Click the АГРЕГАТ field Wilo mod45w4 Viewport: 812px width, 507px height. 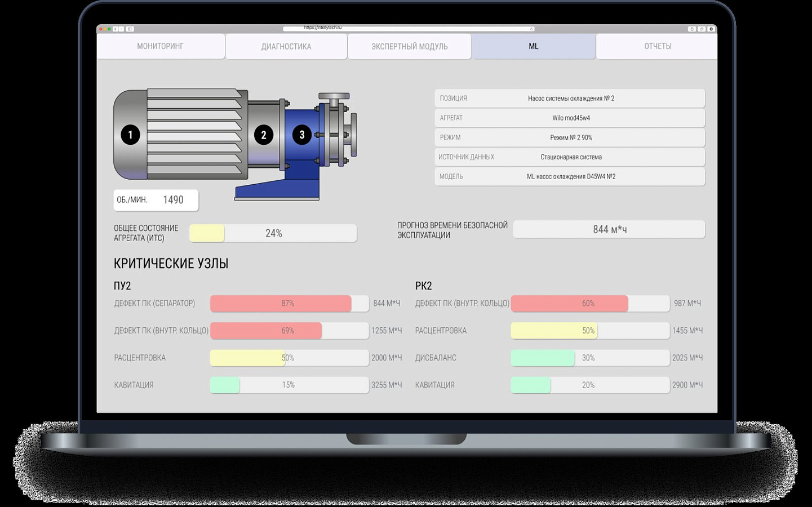click(570, 118)
